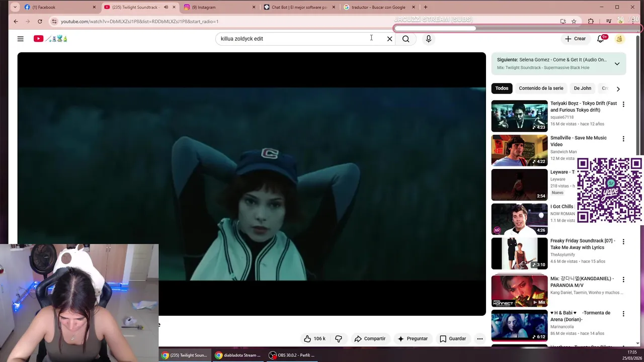
Task: Click the Compartir share button
Action: point(370,339)
